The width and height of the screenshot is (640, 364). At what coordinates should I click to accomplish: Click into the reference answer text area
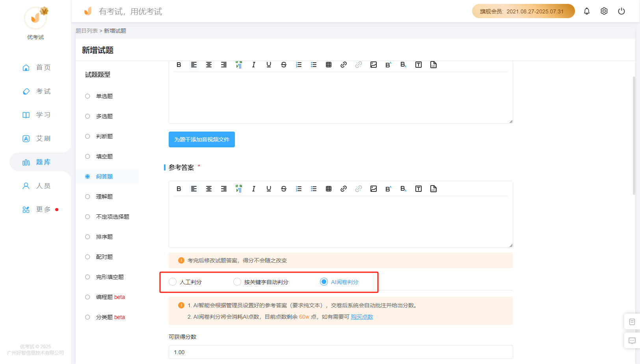pyautogui.click(x=341, y=221)
